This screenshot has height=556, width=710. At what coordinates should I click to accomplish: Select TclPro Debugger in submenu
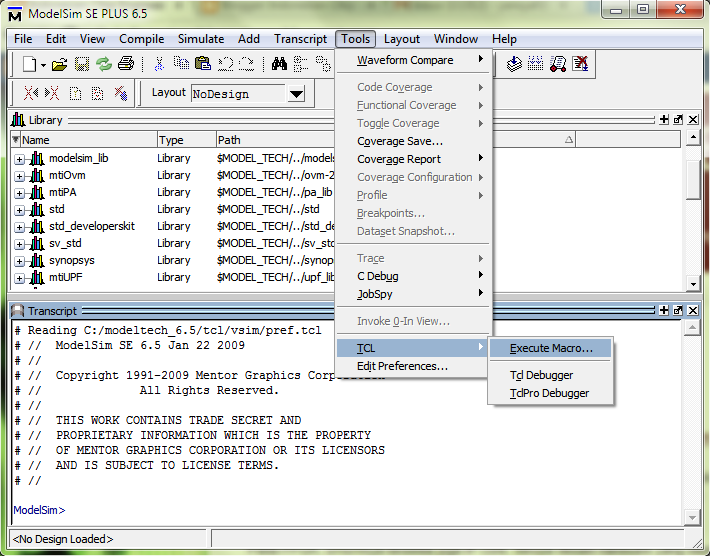[551, 393]
